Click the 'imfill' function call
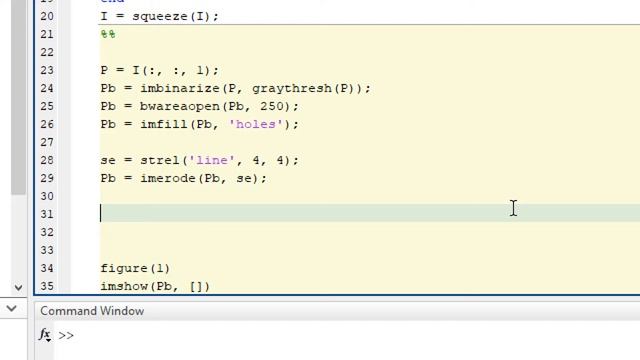The height and width of the screenshot is (360, 640). [x=164, y=124]
